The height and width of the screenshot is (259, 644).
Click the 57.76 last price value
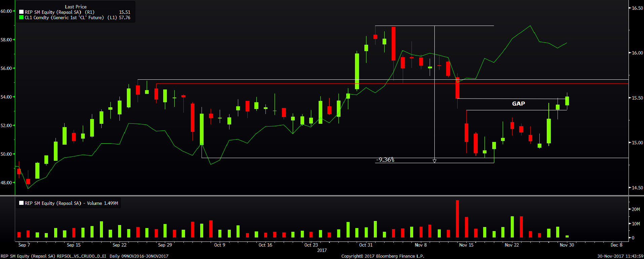(x=124, y=17)
